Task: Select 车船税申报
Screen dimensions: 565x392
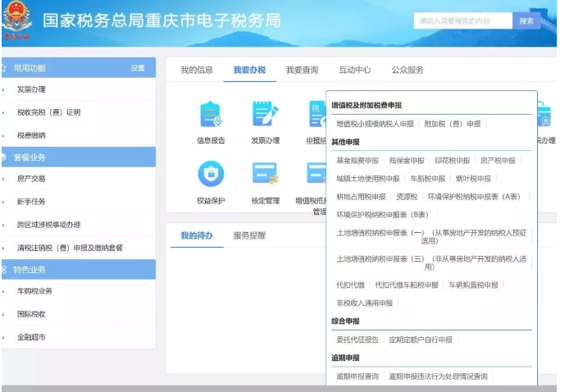Action: (428, 179)
